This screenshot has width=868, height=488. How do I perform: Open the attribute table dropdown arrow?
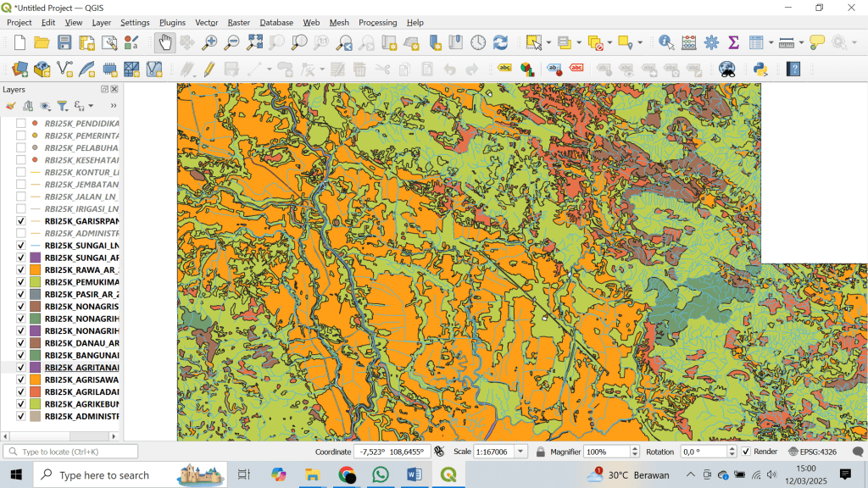click(771, 42)
